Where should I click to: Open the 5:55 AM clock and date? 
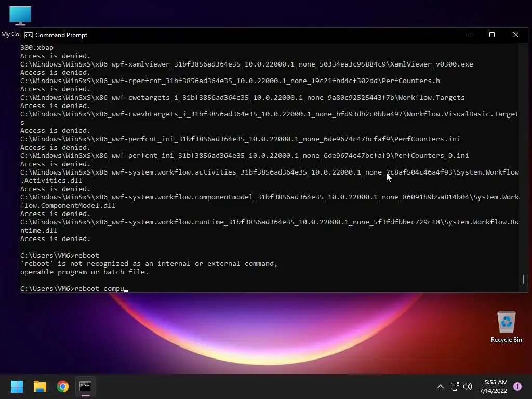[494, 387]
